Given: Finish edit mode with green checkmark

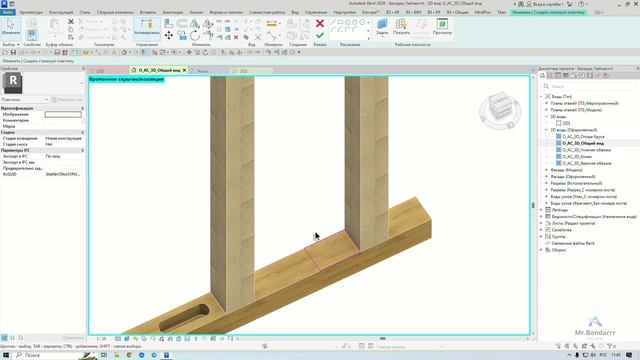Looking at the screenshot, I should (x=320, y=36).
